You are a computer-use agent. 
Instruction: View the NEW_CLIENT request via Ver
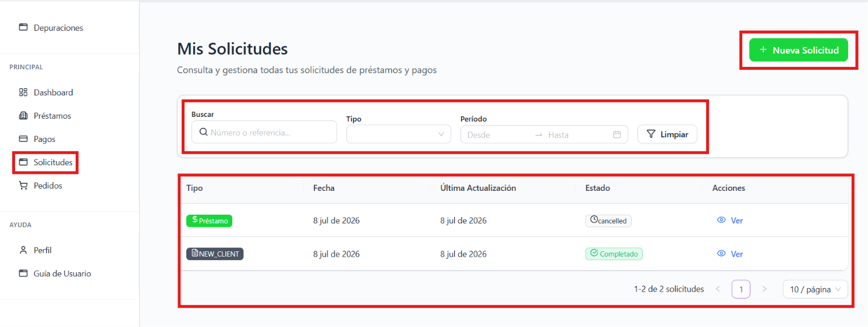(x=730, y=254)
